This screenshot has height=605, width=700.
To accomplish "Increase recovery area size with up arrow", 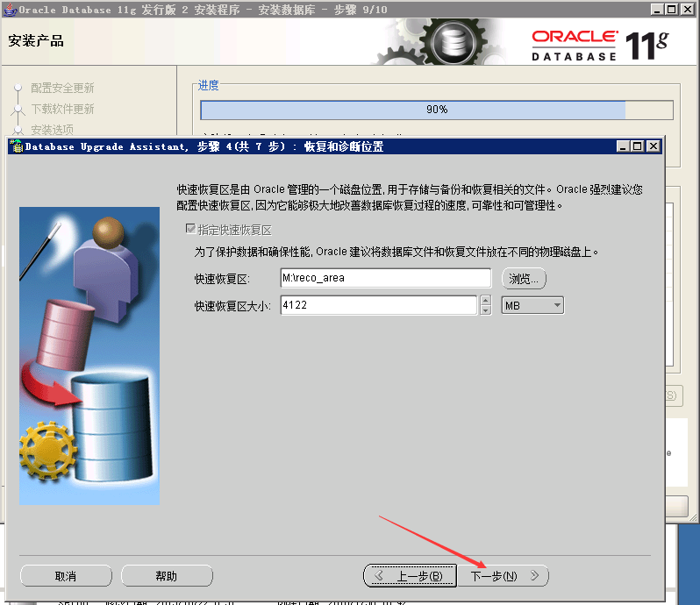I will (x=486, y=300).
